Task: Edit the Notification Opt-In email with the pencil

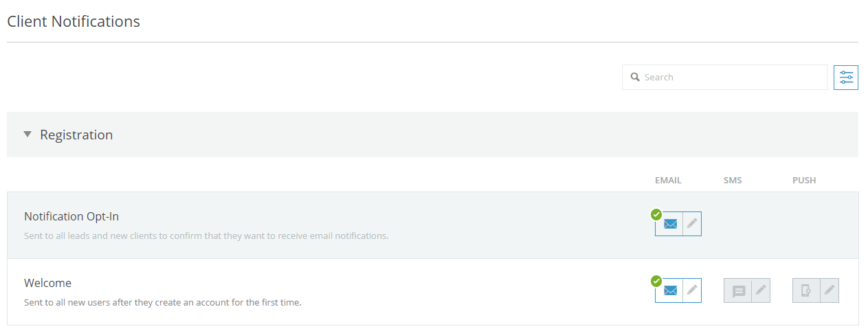Action: (692, 224)
